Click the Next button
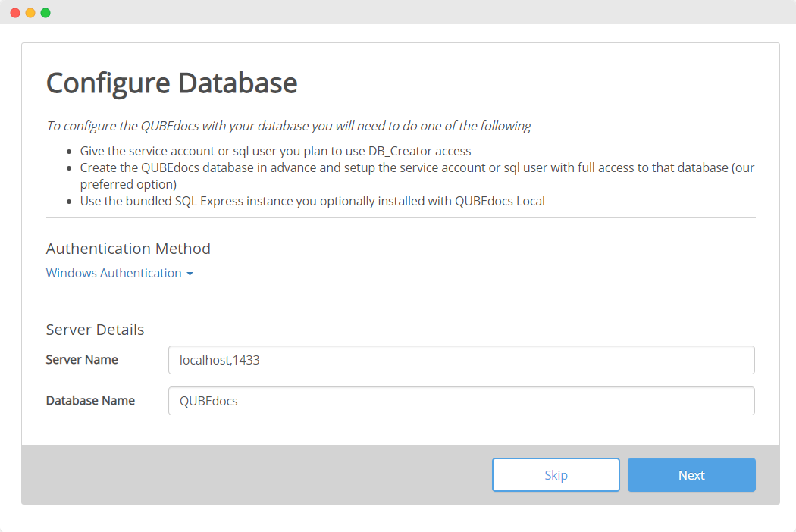The height and width of the screenshot is (532, 796). (691, 475)
